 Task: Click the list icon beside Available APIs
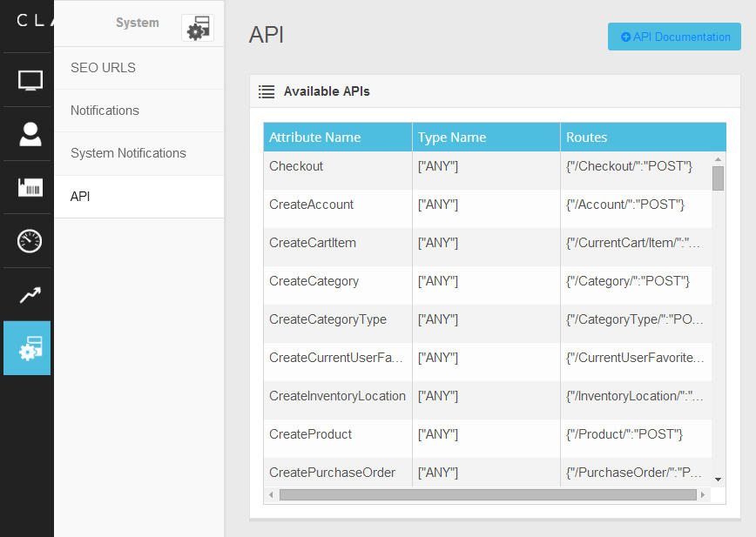(267, 91)
